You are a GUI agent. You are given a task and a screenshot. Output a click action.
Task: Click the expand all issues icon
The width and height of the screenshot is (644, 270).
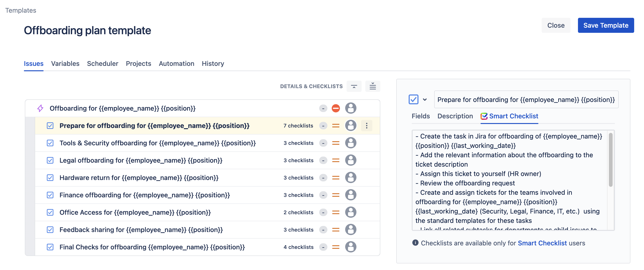tap(373, 86)
